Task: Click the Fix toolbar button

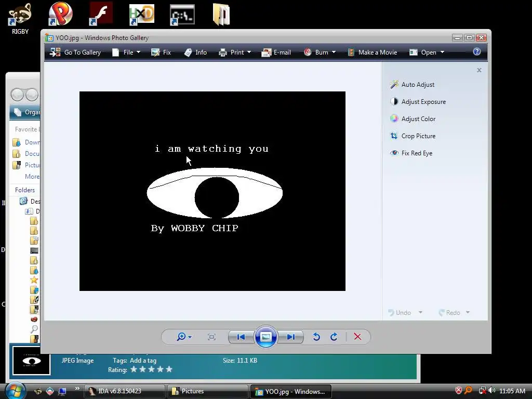Action: pyautogui.click(x=161, y=52)
